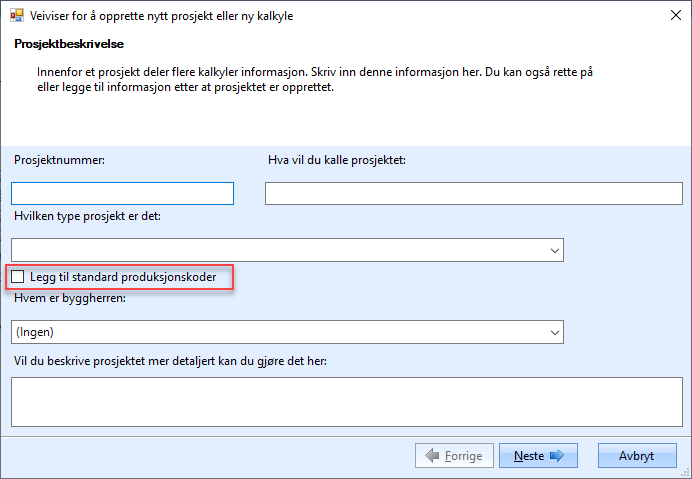Click the Legg til standard produksjonskoder label
692x479 pixels.
click(123, 276)
